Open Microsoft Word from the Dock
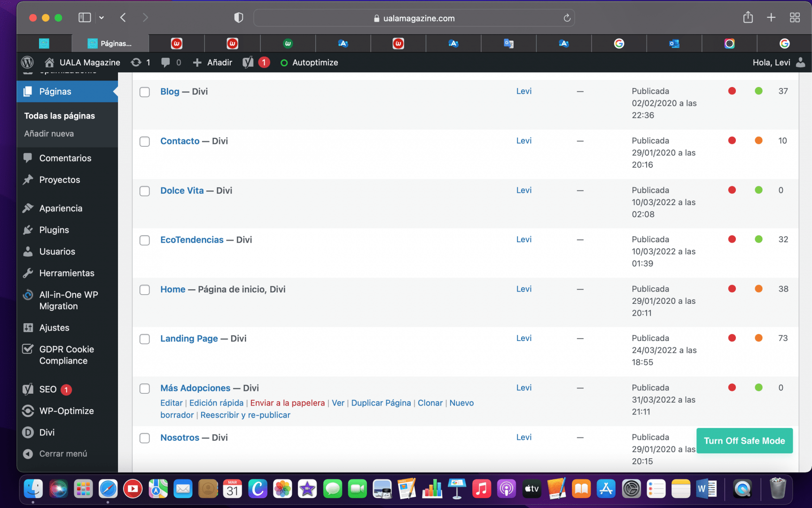The height and width of the screenshot is (508, 812). 706,489
